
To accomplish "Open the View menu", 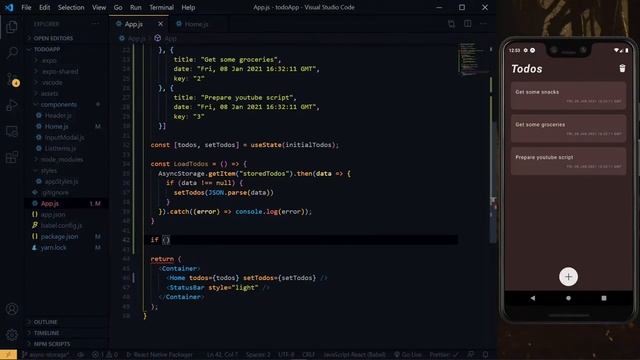I will click(99, 7).
